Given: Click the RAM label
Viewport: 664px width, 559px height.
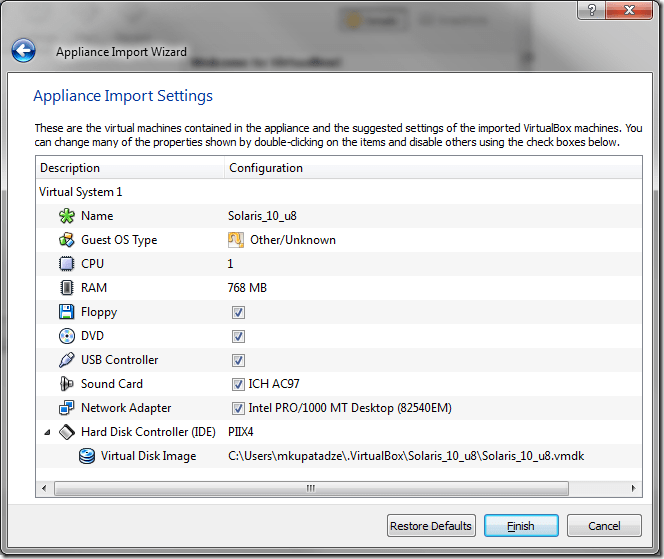Looking at the screenshot, I should [x=94, y=288].
